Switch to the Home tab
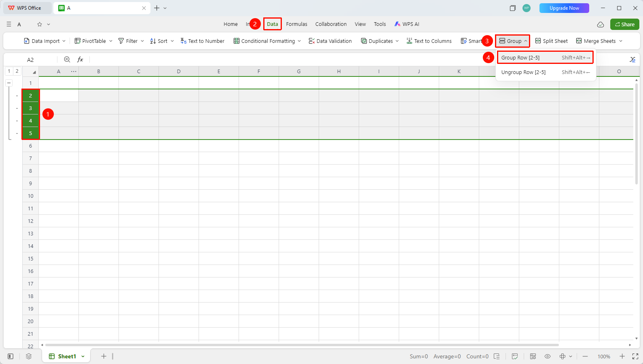Viewport: 643px width, 364px height. tap(231, 24)
